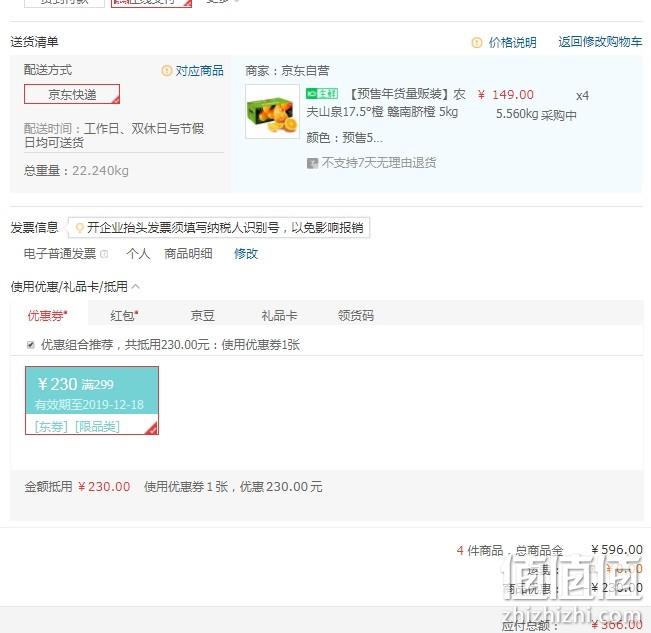Open product title 农夫山泉17.5°橙

tap(386, 103)
